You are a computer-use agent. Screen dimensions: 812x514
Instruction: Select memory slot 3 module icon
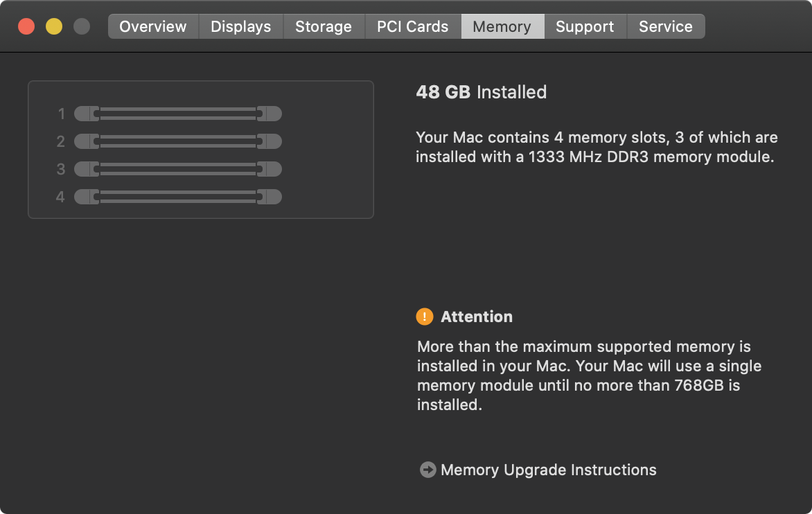click(x=177, y=169)
